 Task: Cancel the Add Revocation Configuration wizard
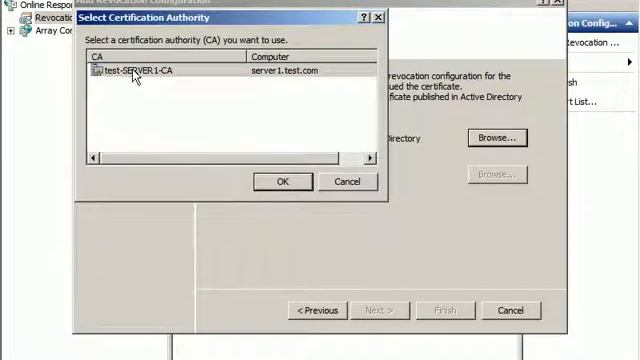click(x=511, y=311)
